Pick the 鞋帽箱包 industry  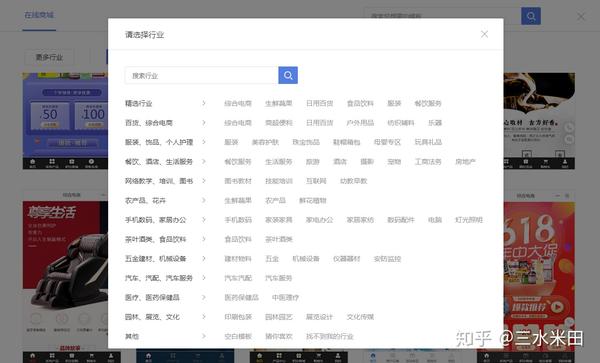[347, 142]
